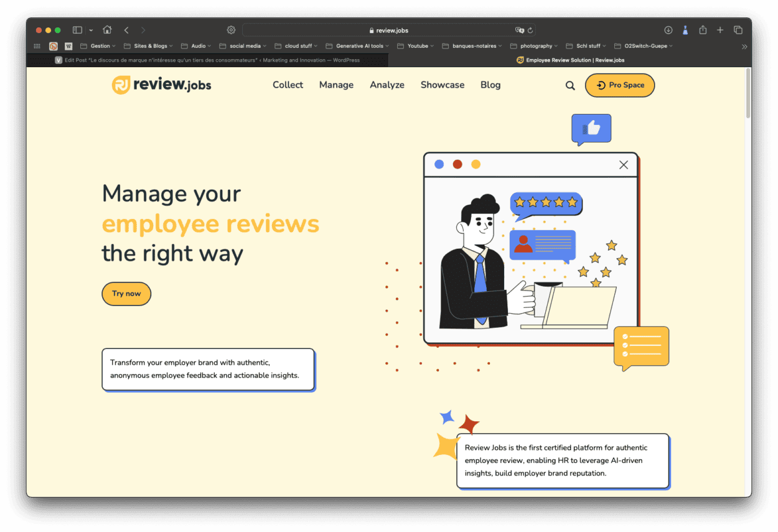Expand the O2Switch-Guepe bookmarks folder
The height and width of the screenshot is (532, 778).
(644, 46)
